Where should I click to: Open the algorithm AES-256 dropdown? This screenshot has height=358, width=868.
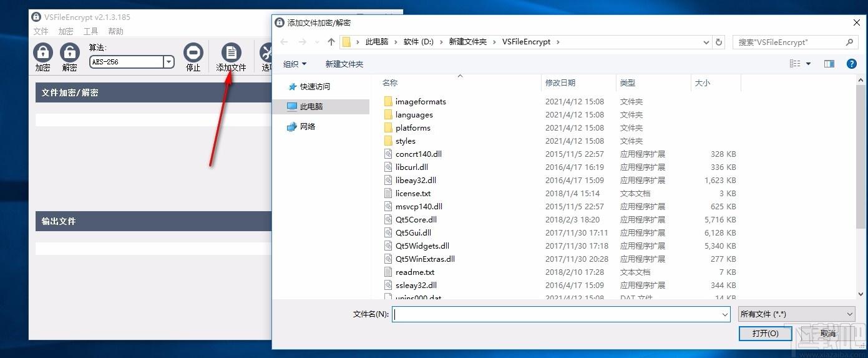pyautogui.click(x=168, y=62)
